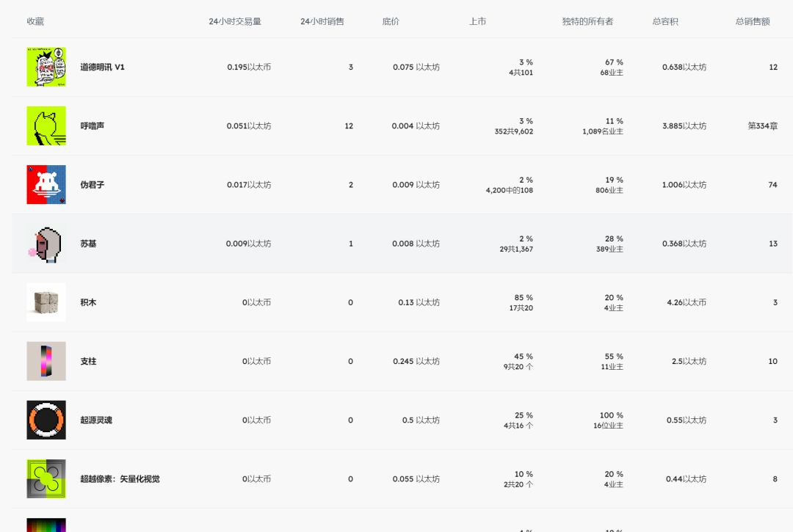The height and width of the screenshot is (532, 793).
Task: Sort by 上市 column header
Action: (x=477, y=21)
